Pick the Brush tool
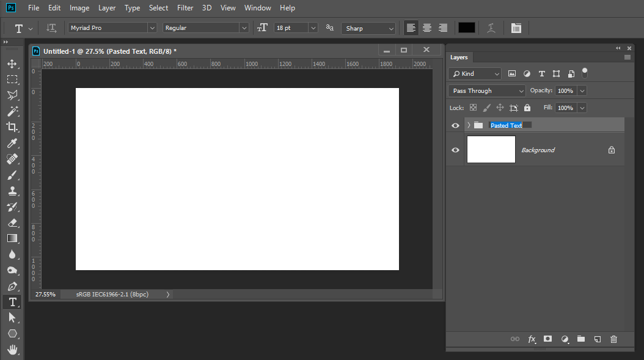 (12, 175)
